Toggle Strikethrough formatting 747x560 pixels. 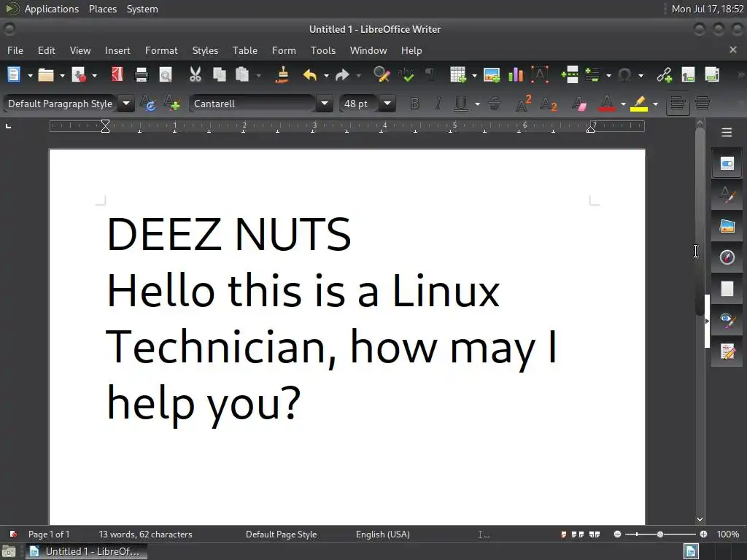pos(495,104)
